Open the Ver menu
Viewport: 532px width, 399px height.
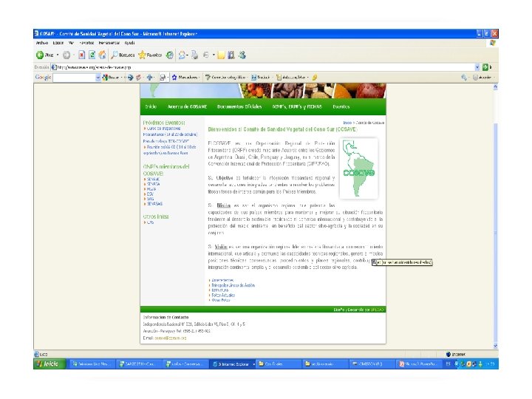71,43
